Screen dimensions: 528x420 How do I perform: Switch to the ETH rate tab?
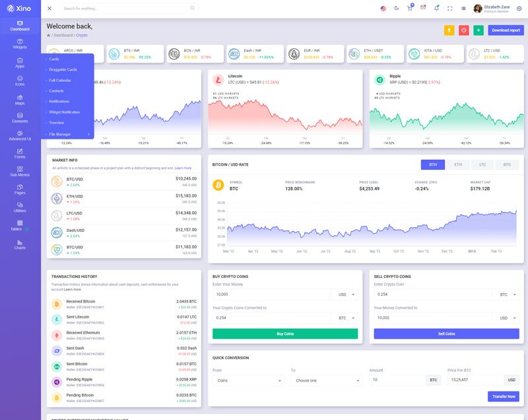[x=458, y=164]
